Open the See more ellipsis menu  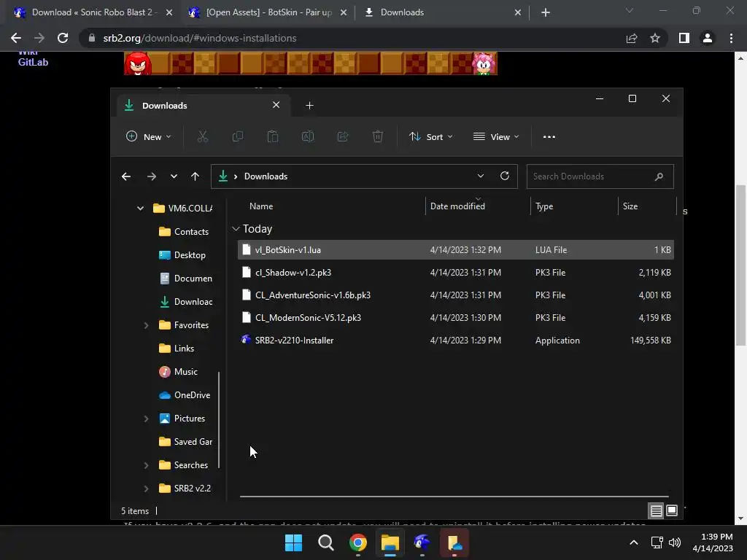click(549, 136)
